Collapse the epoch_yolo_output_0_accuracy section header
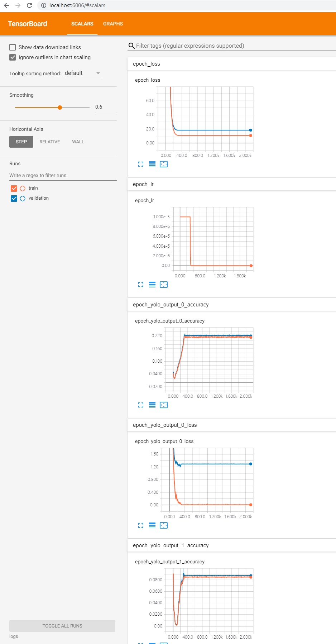 pyautogui.click(x=232, y=305)
